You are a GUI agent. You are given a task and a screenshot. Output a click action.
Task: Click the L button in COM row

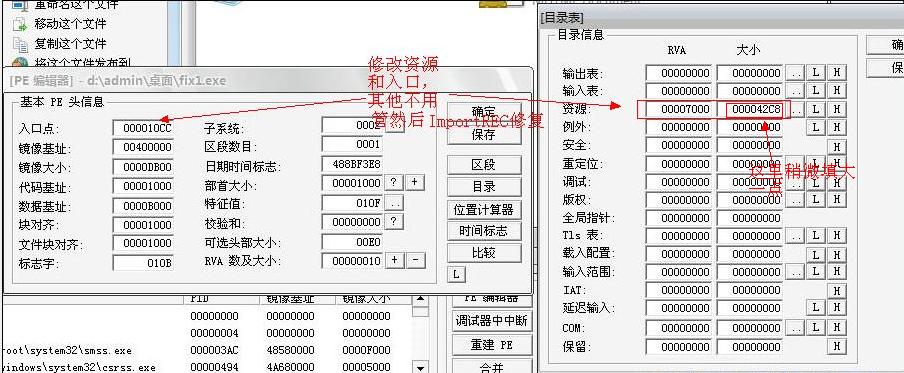point(815,328)
